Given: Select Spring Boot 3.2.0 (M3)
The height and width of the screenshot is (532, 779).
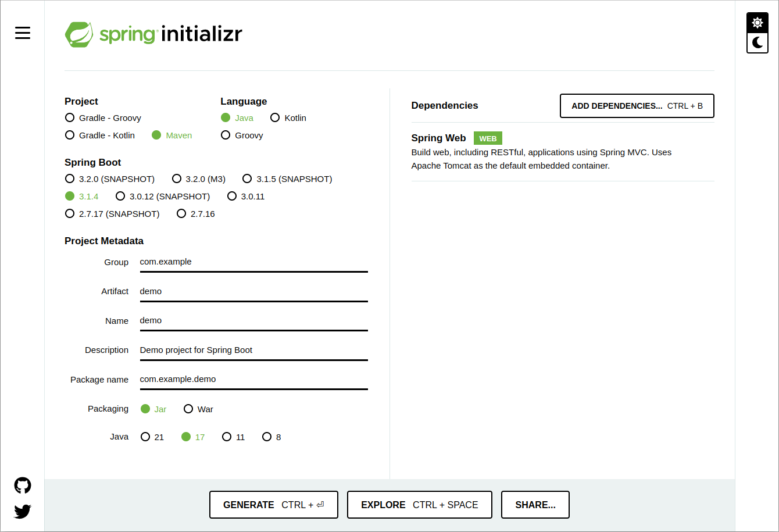Looking at the screenshot, I should (199, 179).
